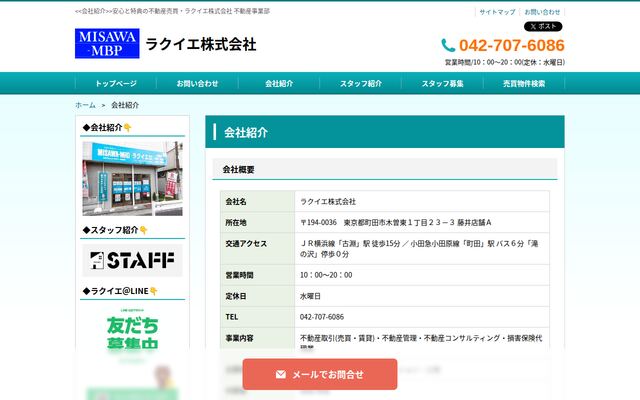Click the pointing hand icon beside ◆ラクイエ@LINE
640x400 pixels.
tap(153, 291)
